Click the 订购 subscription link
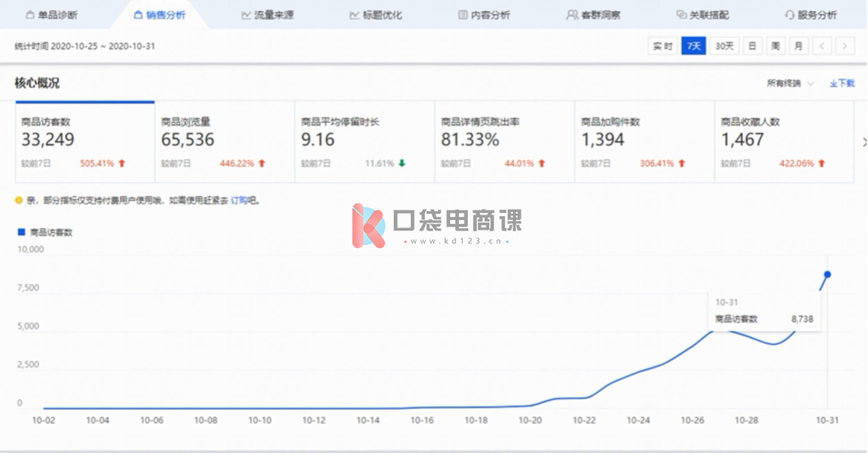 pos(240,200)
